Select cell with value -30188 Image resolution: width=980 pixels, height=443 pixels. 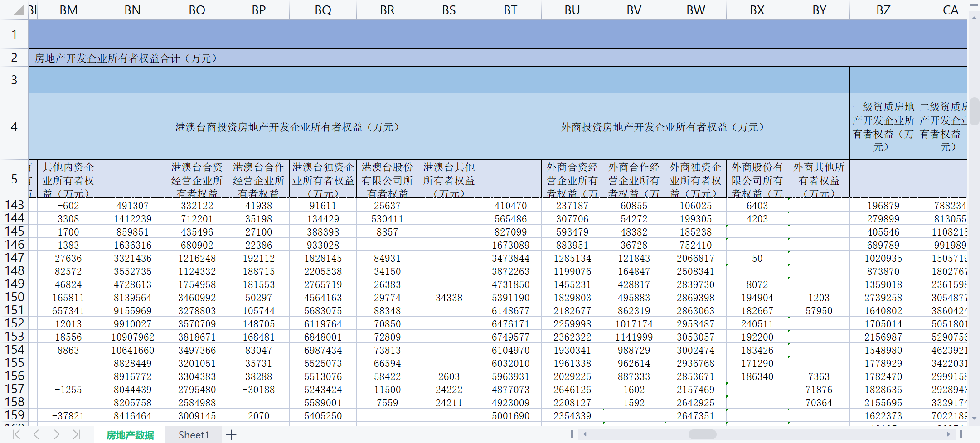point(259,390)
